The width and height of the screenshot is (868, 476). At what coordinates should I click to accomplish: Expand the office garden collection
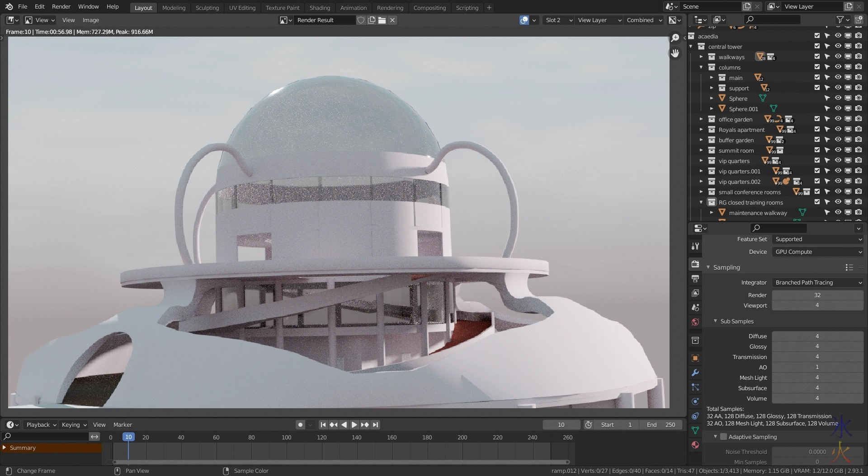701,119
